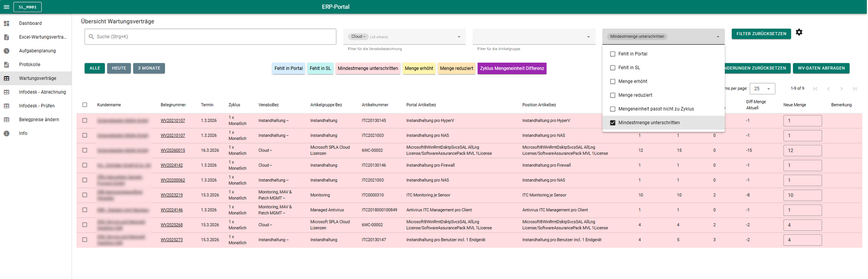Click the Aufgabenplanung clock icon

[6, 51]
